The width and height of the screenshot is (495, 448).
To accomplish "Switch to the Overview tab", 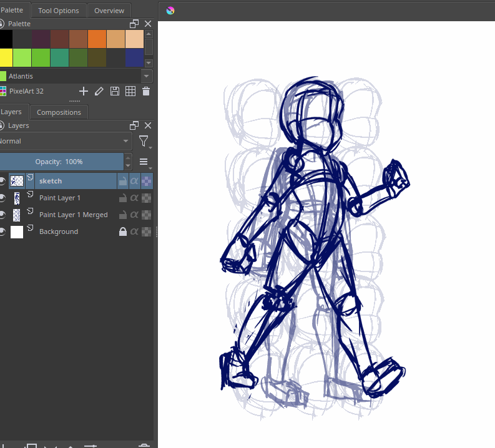I will [109, 11].
